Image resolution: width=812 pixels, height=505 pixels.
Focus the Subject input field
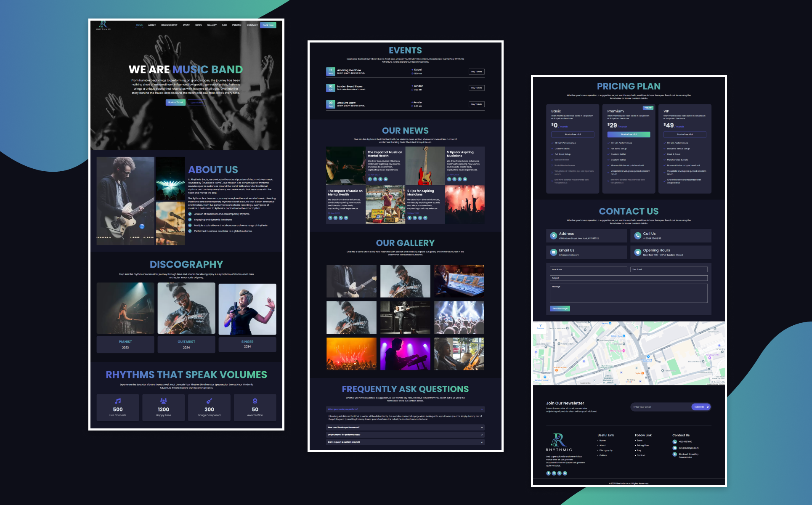629,278
